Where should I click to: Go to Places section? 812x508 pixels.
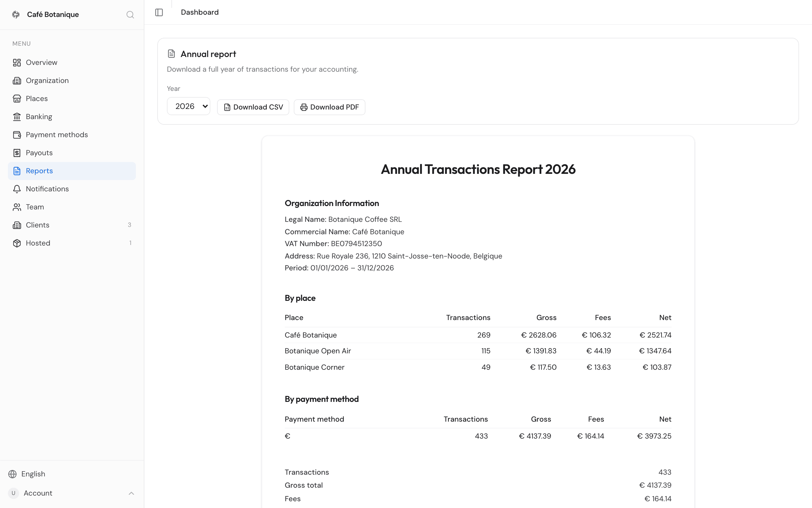coord(72,99)
